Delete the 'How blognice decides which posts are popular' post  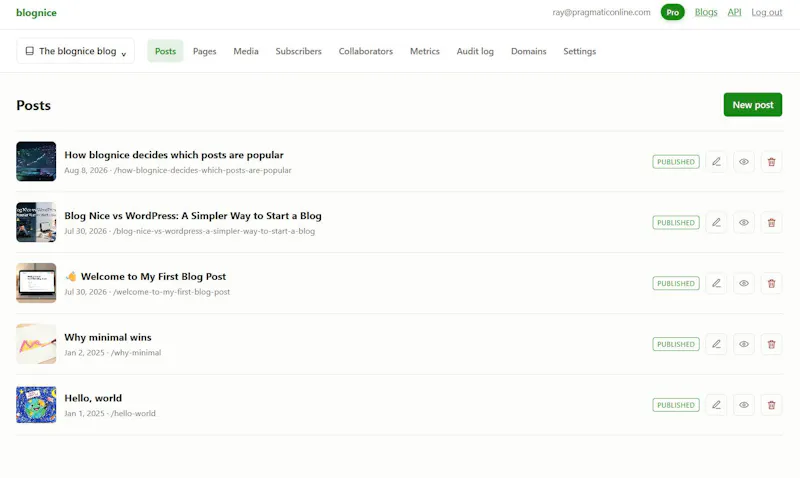[771, 162]
